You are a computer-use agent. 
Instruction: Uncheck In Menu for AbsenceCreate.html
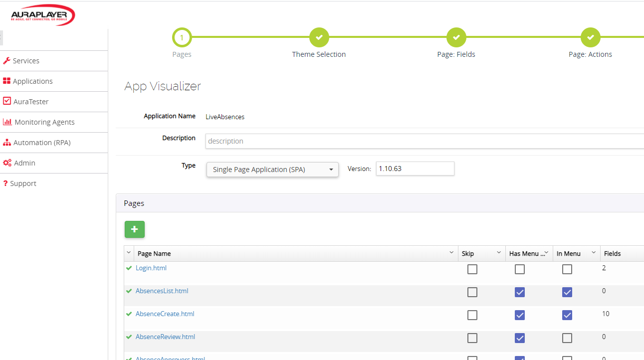click(x=567, y=315)
